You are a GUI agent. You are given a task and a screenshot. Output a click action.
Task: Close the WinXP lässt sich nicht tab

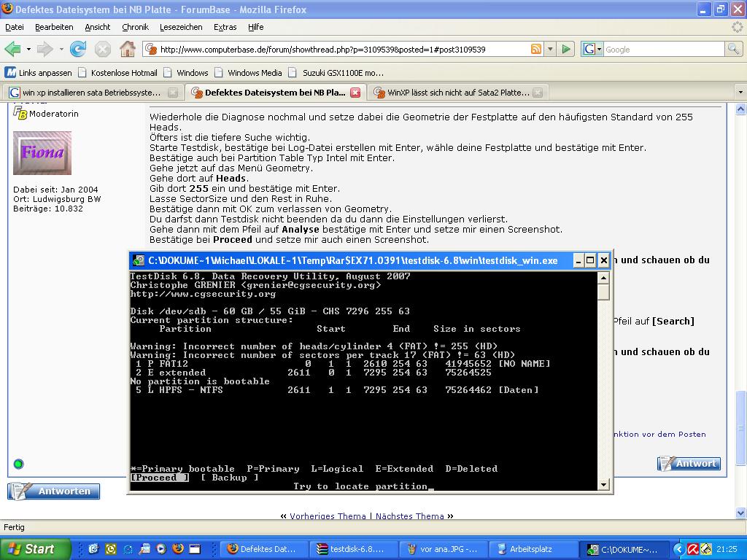[x=538, y=93]
